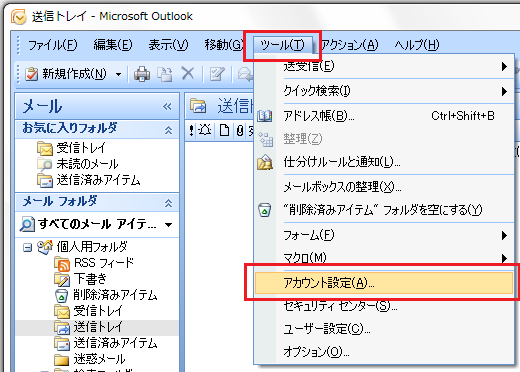Image resolution: width=520 pixels, height=372 pixels.
Task: Click the 送信トレイ folder icon in list header
Action: (198, 106)
